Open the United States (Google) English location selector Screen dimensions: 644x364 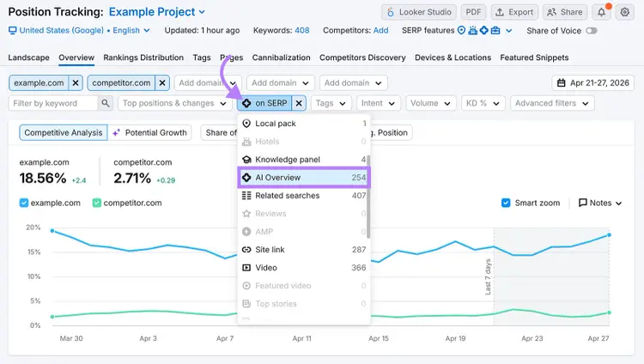[x=79, y=30]
